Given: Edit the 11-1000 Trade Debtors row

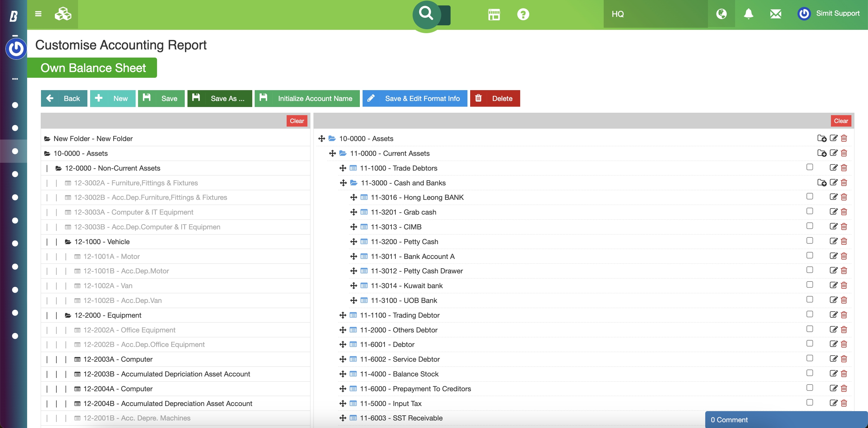Looking at the screenshot, I should point(833,168).
